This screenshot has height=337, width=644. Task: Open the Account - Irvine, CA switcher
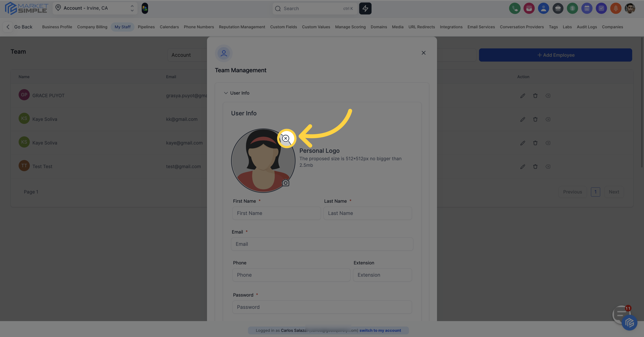click(95, 8)
